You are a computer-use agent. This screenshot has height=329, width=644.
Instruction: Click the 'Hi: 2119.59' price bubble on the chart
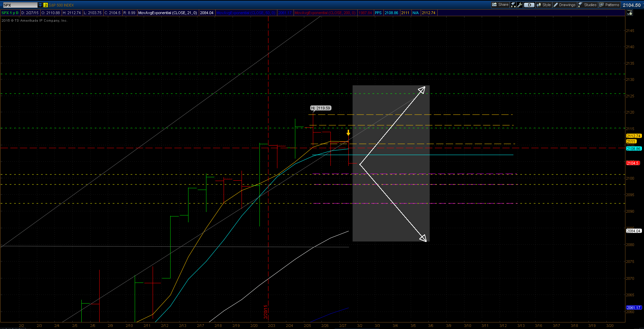(x=321, y=108)
